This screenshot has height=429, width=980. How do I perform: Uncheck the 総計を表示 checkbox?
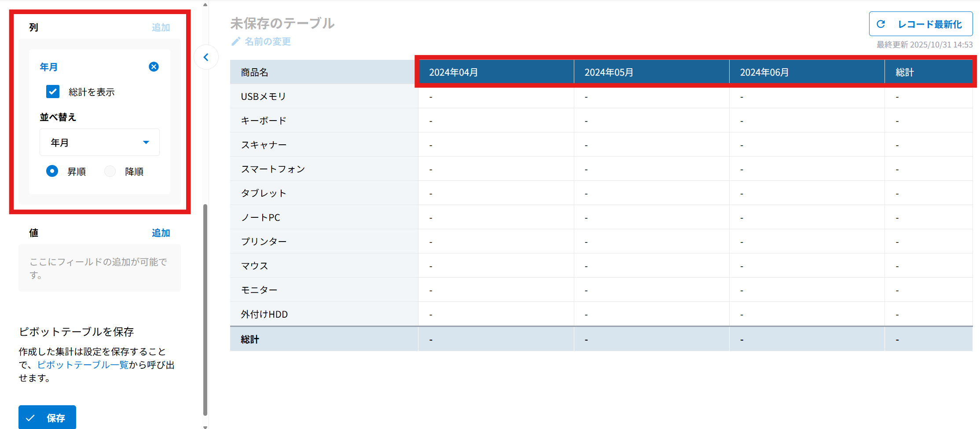pos(53,92)
